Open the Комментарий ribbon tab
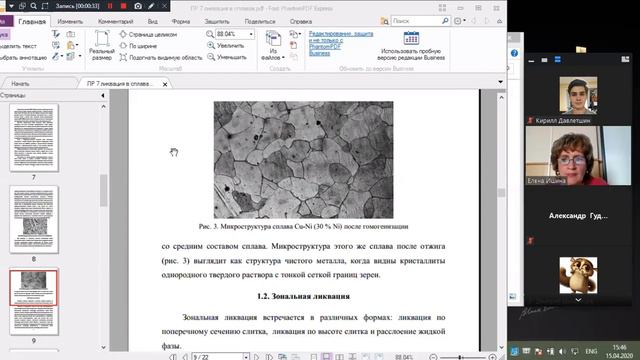 click(116, 21)
